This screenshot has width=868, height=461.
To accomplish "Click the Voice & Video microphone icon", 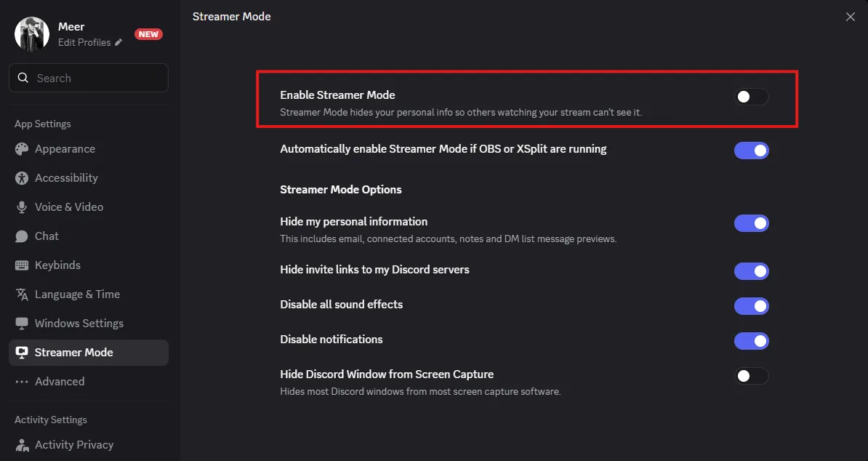I will [22, 207].
